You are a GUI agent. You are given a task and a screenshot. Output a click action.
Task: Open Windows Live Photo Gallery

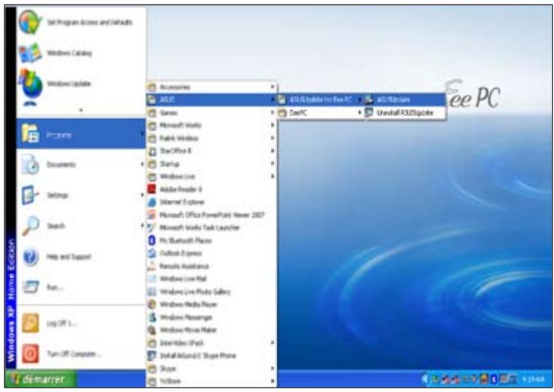(x=212, y=291)
